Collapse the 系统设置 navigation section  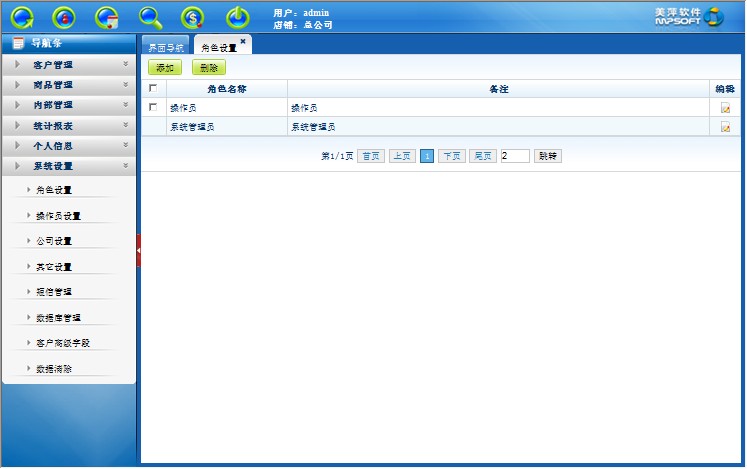pyautogui.click(x=68, y=166)
